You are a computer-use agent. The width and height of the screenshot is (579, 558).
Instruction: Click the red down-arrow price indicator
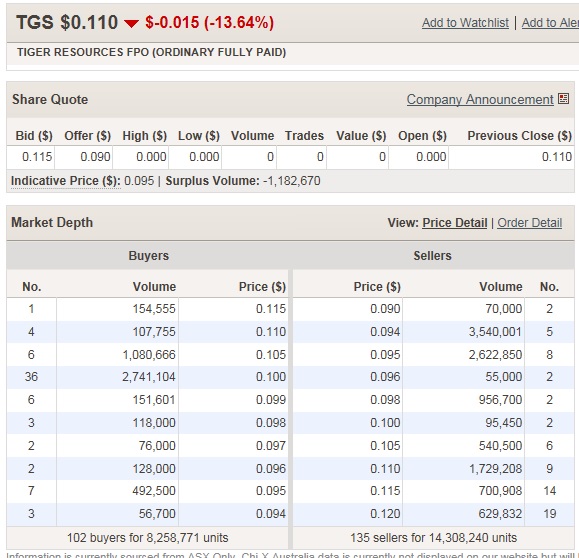(131, 24)
